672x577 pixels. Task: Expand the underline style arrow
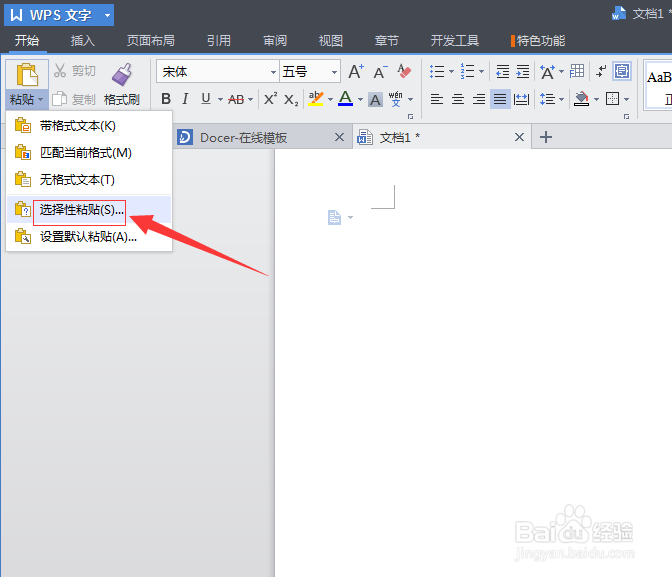point(220,100)
